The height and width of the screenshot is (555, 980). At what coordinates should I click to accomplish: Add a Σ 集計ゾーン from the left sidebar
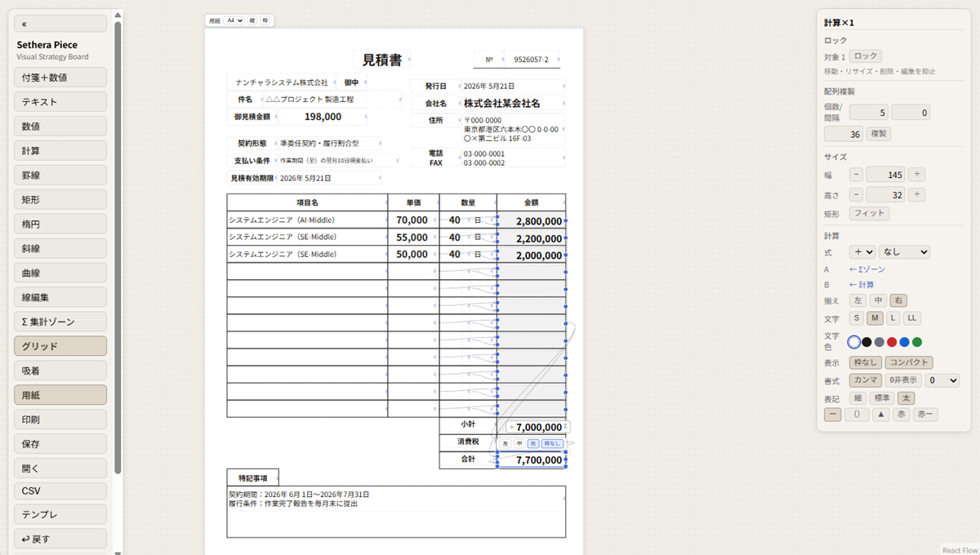pos(60,322)
